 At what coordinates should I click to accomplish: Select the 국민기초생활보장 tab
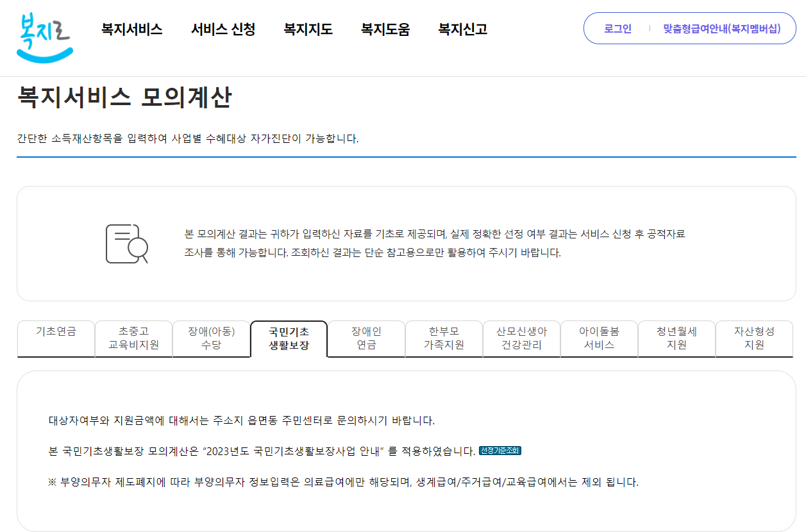point(289,338)
